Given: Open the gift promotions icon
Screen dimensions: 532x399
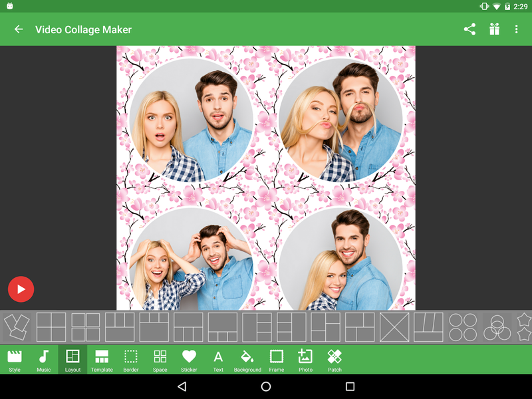Looking at the screenshot, I should point(494,29).
